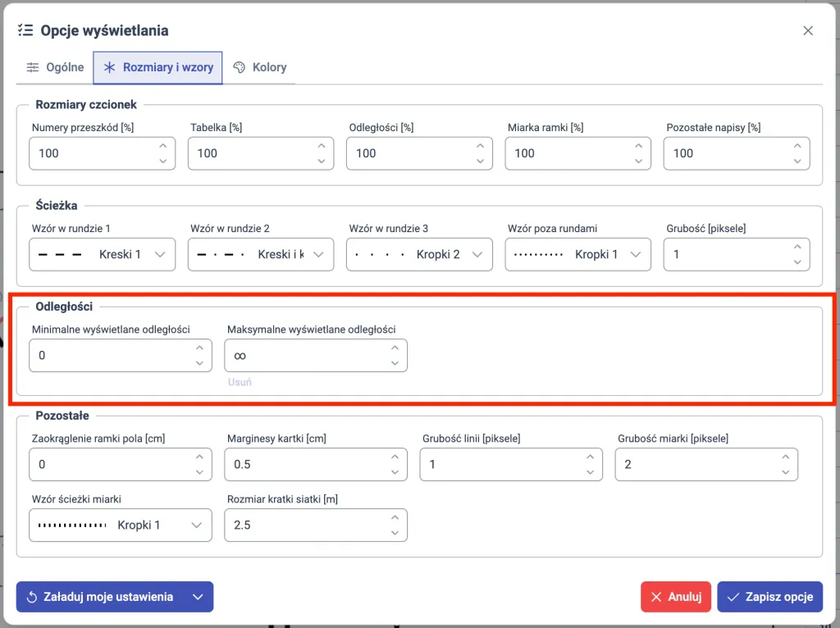
Task: Increase Marginesy kartki value
Action: click(x=395, y=457)
